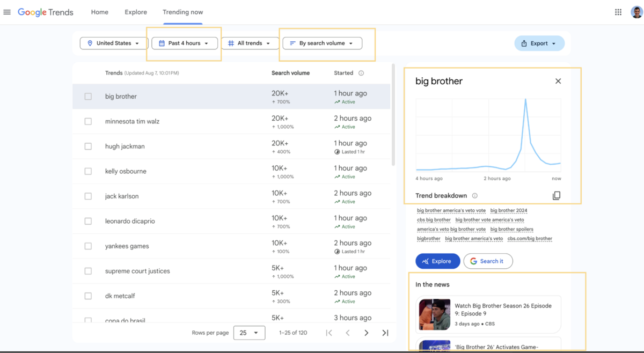Open the Export dropdown
644x353 pixels.
coord(539,43)
